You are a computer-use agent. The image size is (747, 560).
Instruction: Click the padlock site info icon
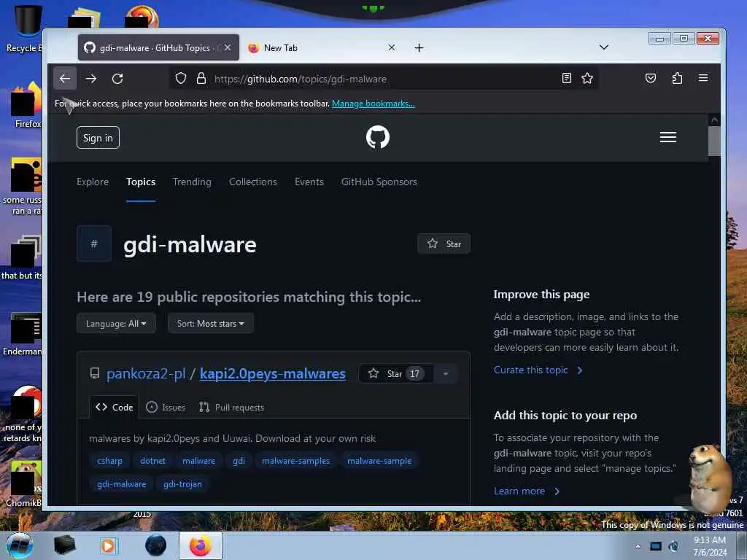[201, 79]
